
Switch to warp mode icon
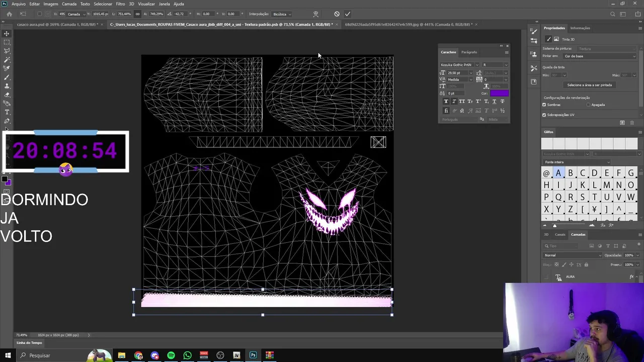click(x=315, y=14)
